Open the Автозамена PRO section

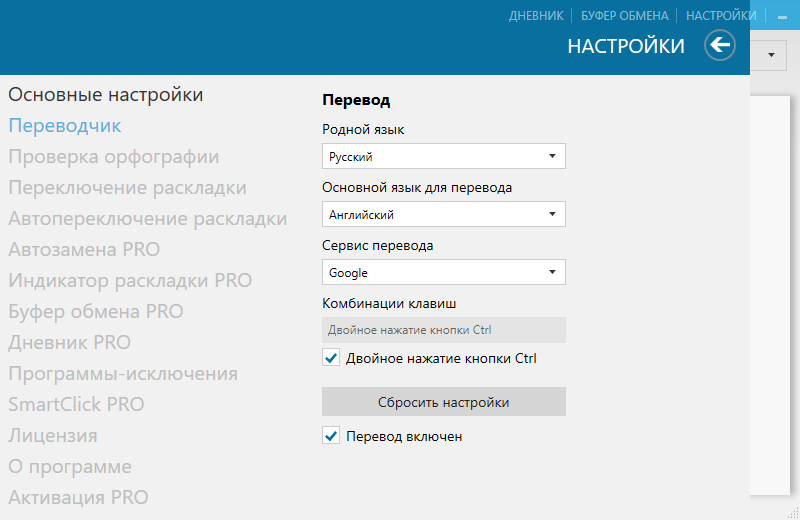pos(84,250)
